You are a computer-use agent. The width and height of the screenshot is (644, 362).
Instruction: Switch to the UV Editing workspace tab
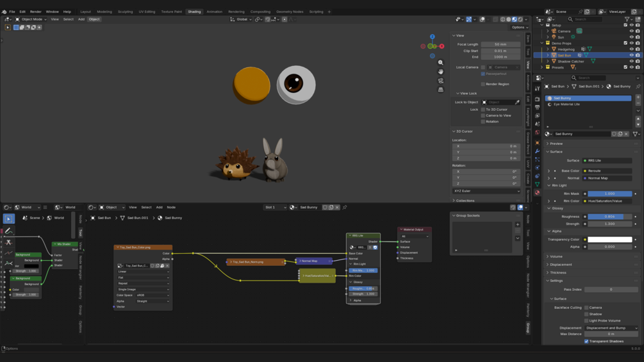point(147,12)
